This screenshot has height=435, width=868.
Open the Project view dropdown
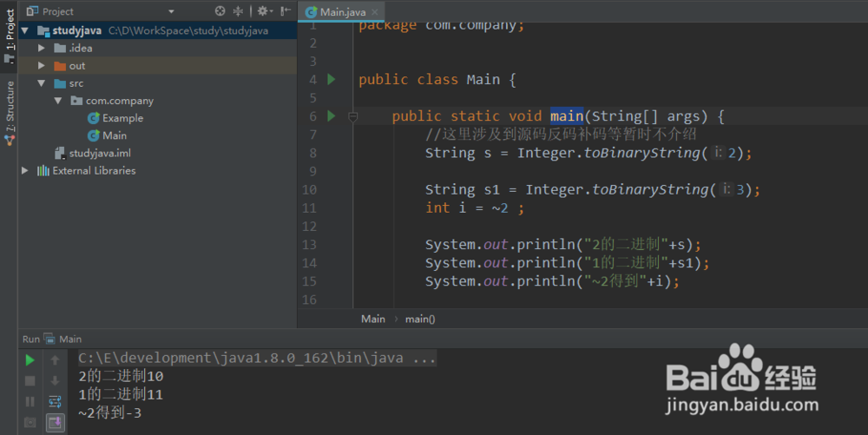pos(171,11)
